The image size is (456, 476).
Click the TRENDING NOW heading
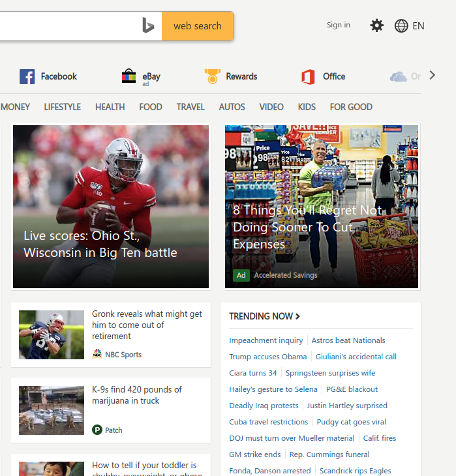pyautogui.click(x=261, y=316)
